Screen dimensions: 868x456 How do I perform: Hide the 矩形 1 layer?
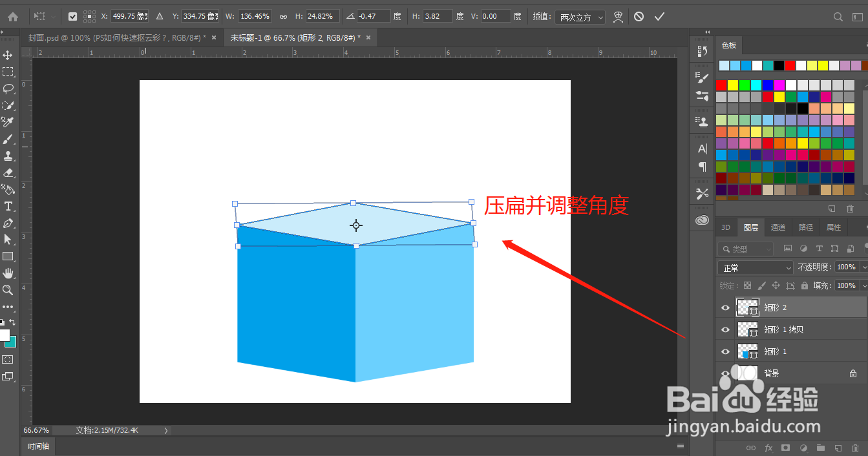tap(725, 352)
